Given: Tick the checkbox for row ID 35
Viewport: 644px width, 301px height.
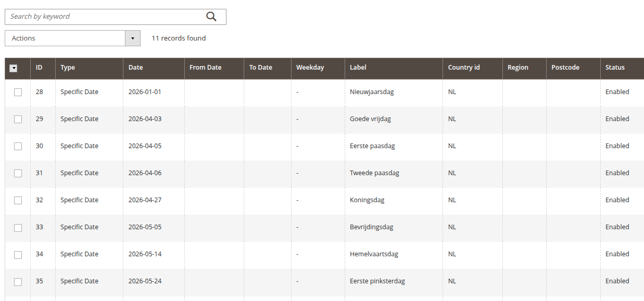Looking at the screenshot, I should point(18,282).
